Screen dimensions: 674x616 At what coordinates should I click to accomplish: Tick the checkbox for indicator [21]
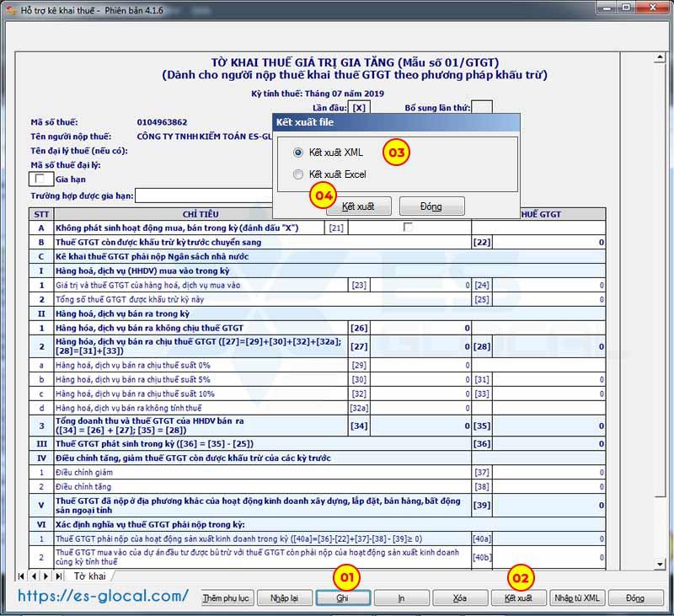pyautogui.click(x=408, y=227)
